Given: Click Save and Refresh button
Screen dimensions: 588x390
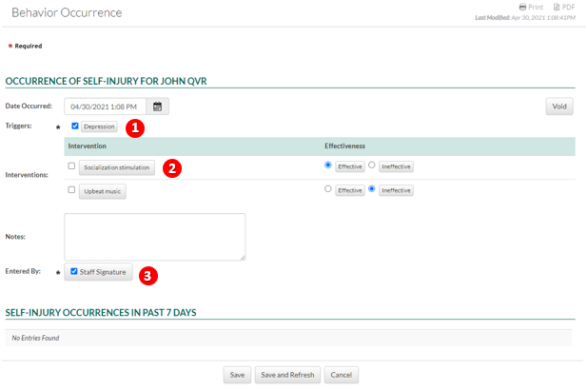Looking at the screenshot, I should click(x=287, y=375).
